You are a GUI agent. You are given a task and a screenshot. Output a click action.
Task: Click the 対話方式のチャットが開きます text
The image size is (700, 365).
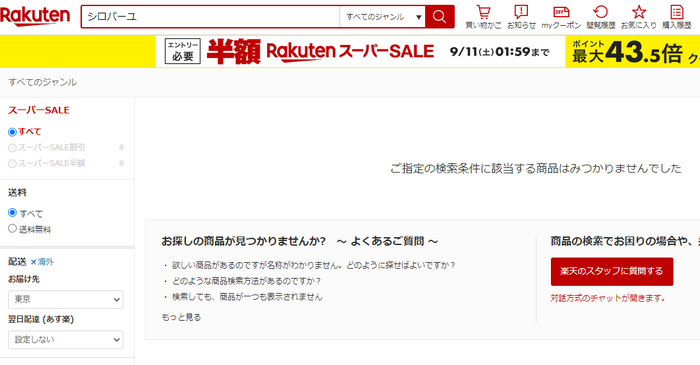coord(608,298)
